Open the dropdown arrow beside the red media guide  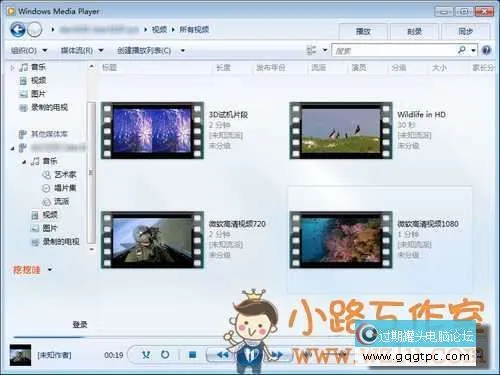(x=50, y=269)
